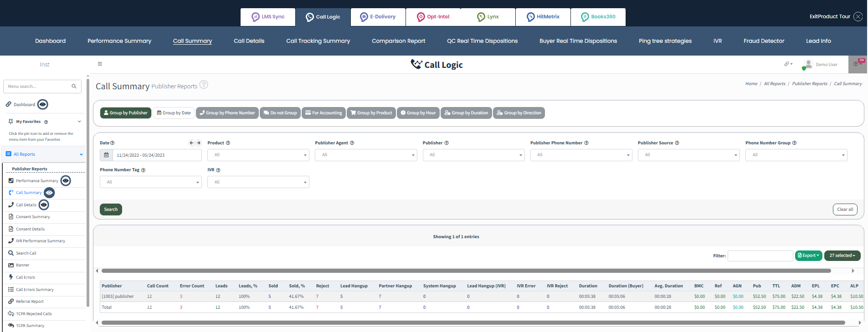
Task: Open the Phone Number Tag dropdown
Action: pos(151,182)
